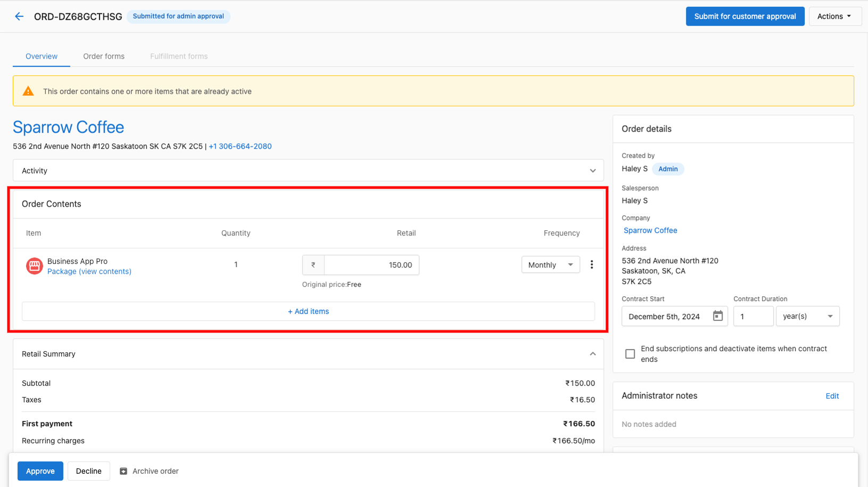
Task: Edit the Administrator notes
Action: [832, 396]
